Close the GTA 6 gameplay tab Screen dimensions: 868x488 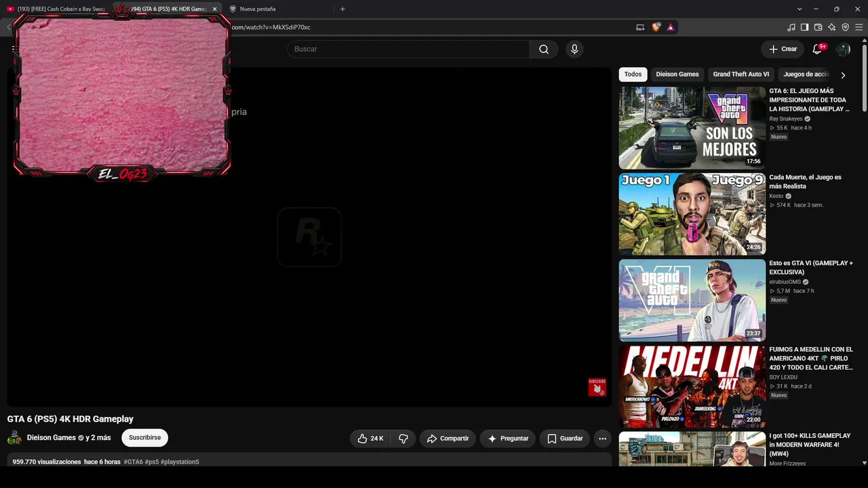tap(214, 9)
